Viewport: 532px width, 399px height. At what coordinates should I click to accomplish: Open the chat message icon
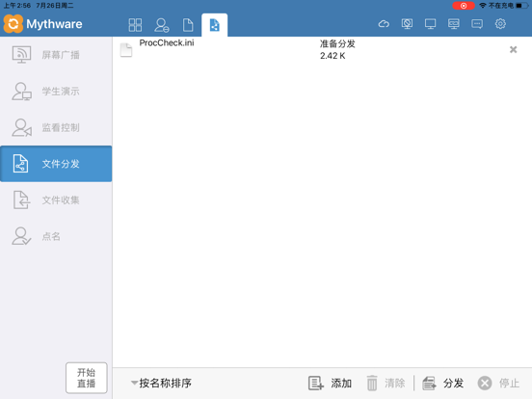[x=477, y=24]
